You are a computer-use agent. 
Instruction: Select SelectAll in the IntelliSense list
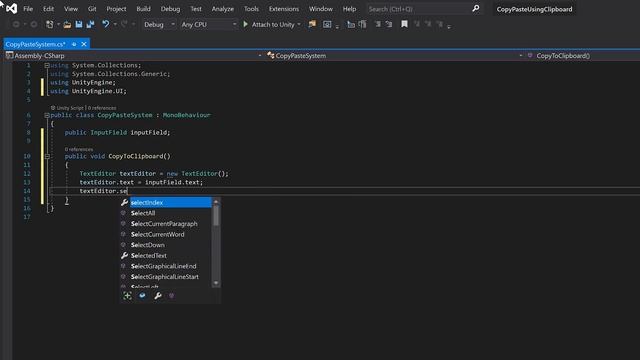[143, 213]
